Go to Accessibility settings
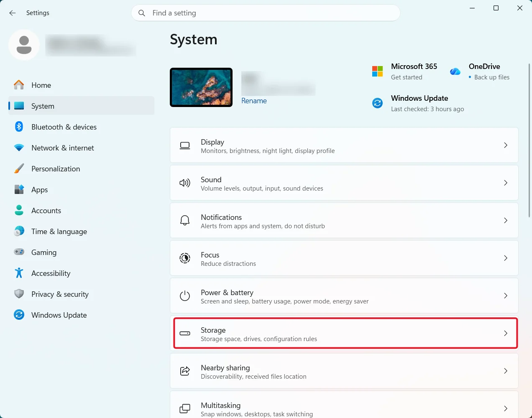The height and width of the screenshot is (418, 532). tap(81, 273)
